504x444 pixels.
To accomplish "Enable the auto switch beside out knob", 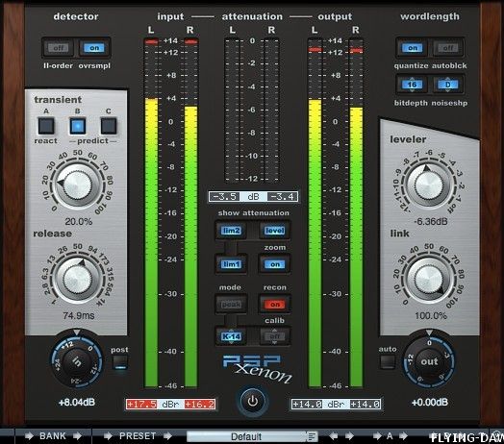I will coord(388,361).
